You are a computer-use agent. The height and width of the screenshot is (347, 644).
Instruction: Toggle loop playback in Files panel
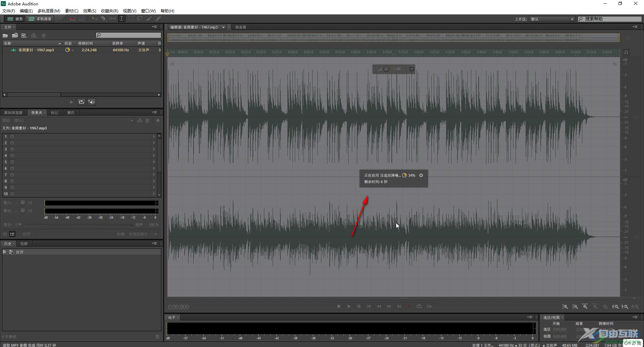point(81,102)
